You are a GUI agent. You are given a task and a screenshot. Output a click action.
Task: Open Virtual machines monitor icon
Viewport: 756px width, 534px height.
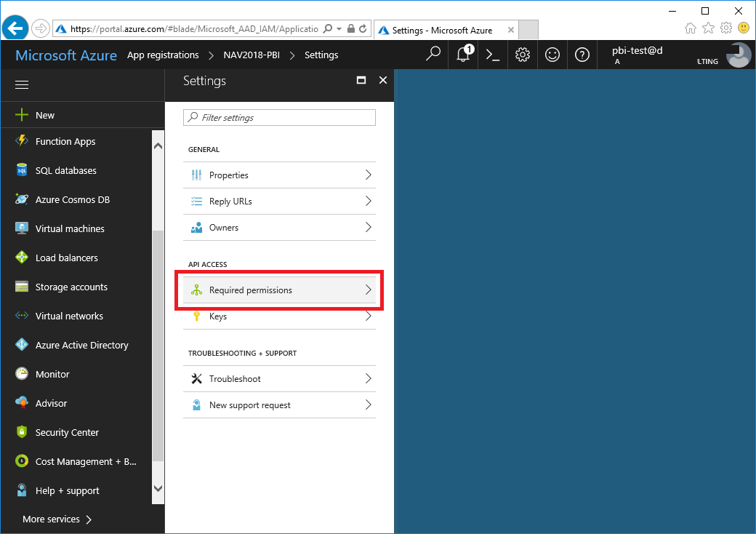pos(22,228)
